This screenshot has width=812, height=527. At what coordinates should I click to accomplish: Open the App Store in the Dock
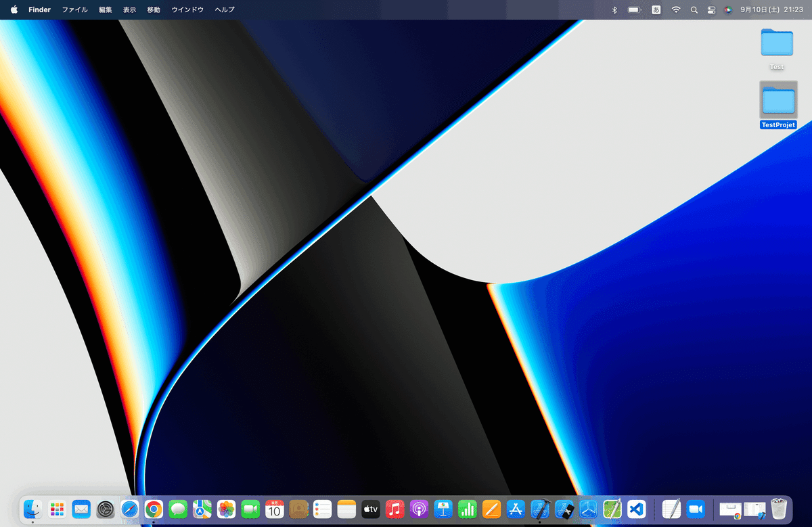pos(516,509)
